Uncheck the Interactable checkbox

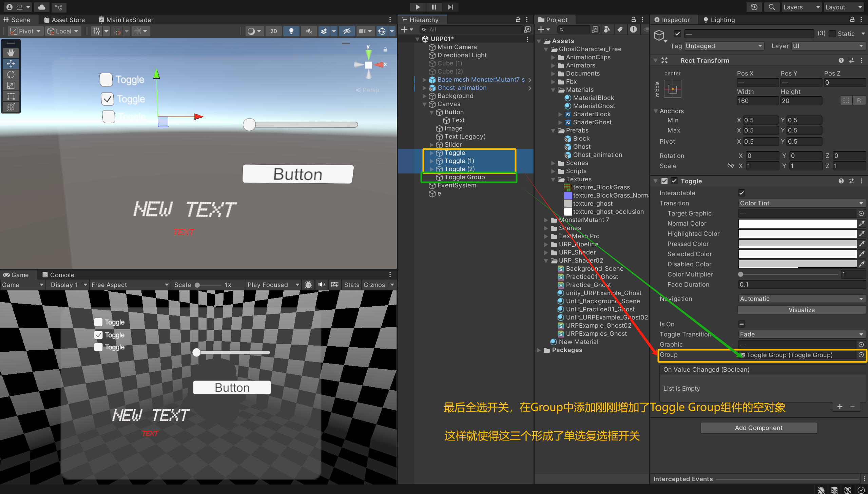tap(742, 193)
